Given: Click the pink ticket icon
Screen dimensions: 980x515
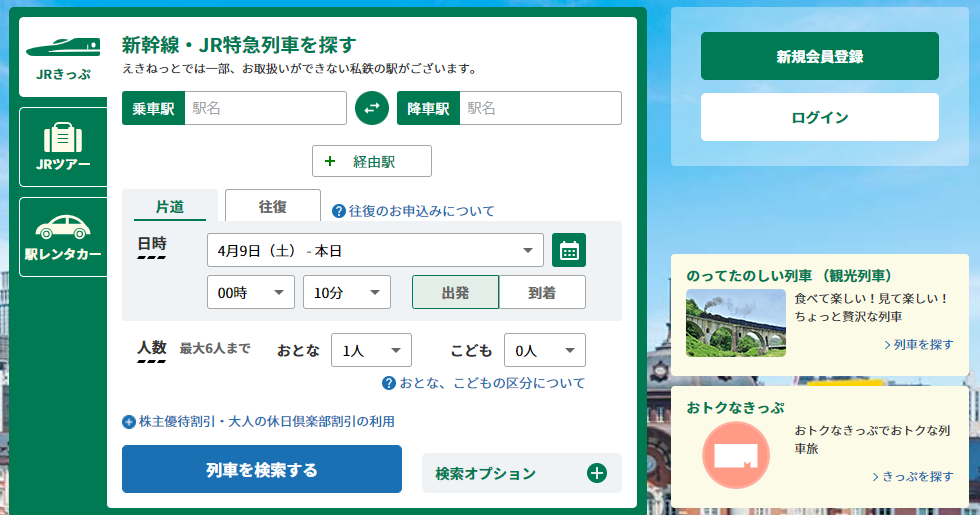Looking at the screenshot, I should (x=736, y=455).
